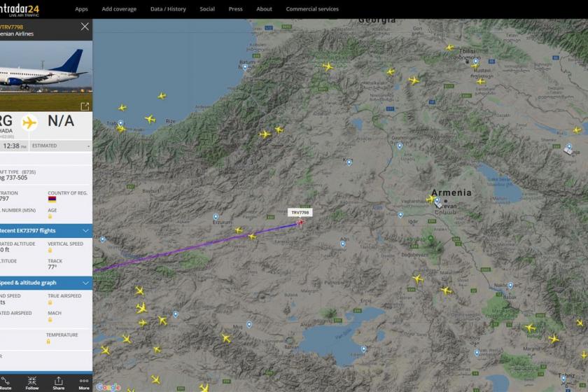Image resolution: width=588 pixels, height=392 pixels.
Task: Open the Apps menu
Action: pos(81,9)
